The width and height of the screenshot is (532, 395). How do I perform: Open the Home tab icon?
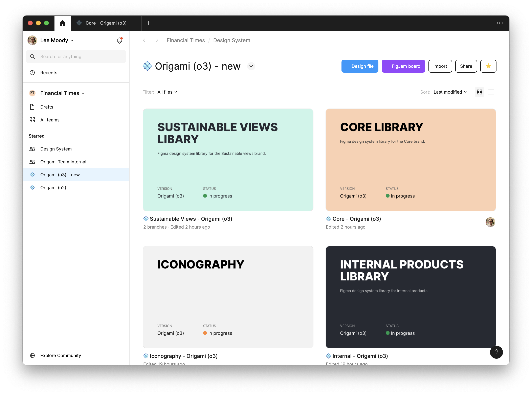(62, 23)
